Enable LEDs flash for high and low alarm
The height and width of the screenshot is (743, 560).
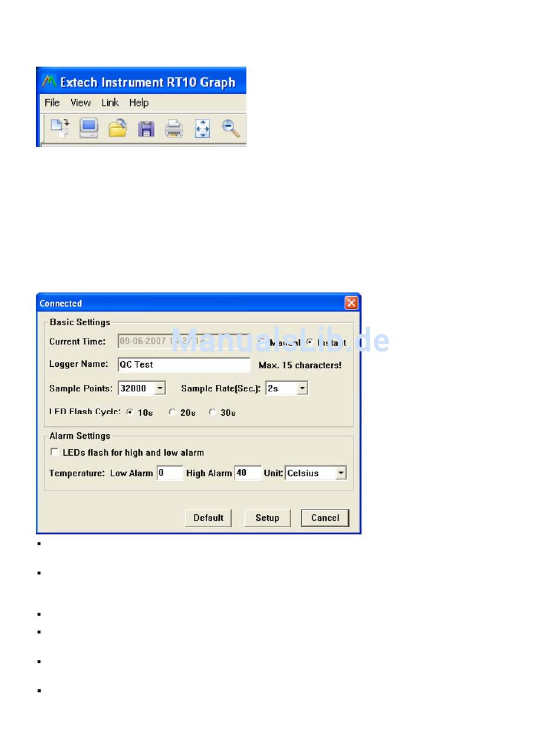coord(55,452)
